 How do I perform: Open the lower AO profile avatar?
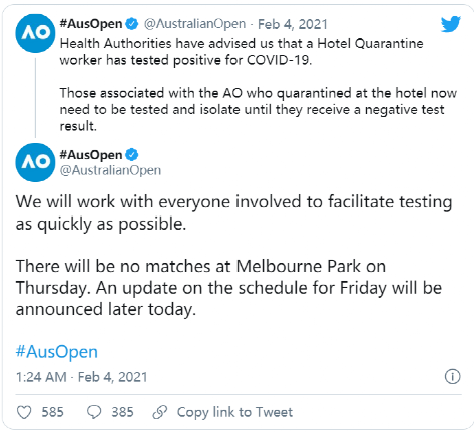pyautogui.click(x=35, y=163)
